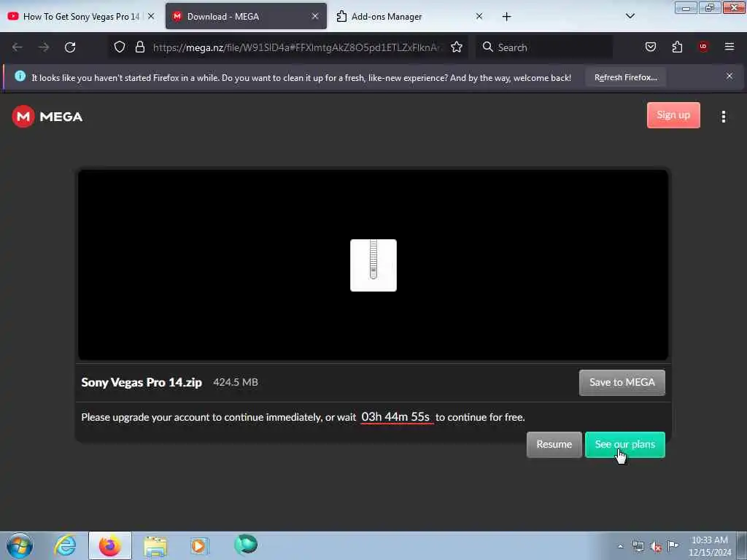Viewport: 747px width, 560px height.
Task: Reload the current page
Action: [x=70, y=47]
